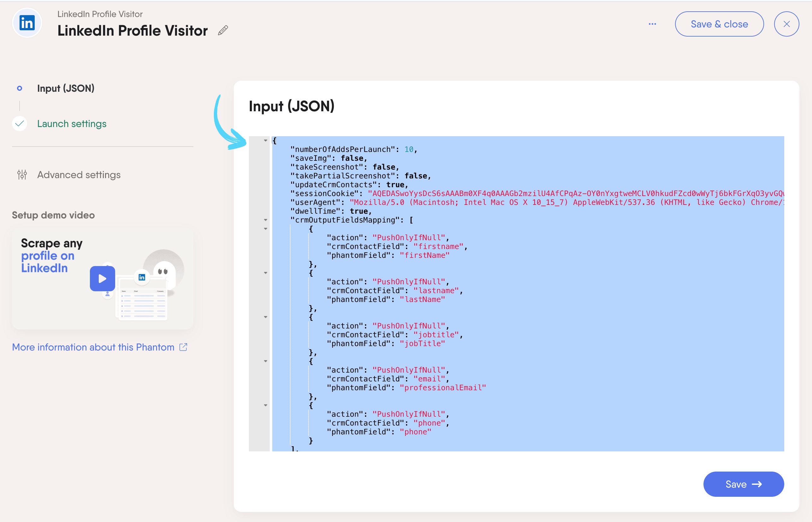Image resolution: width=812 pixels, height=522 pixels.
Task: Click the userAgent Mozilla string
Action: click(x=567, y=202)
